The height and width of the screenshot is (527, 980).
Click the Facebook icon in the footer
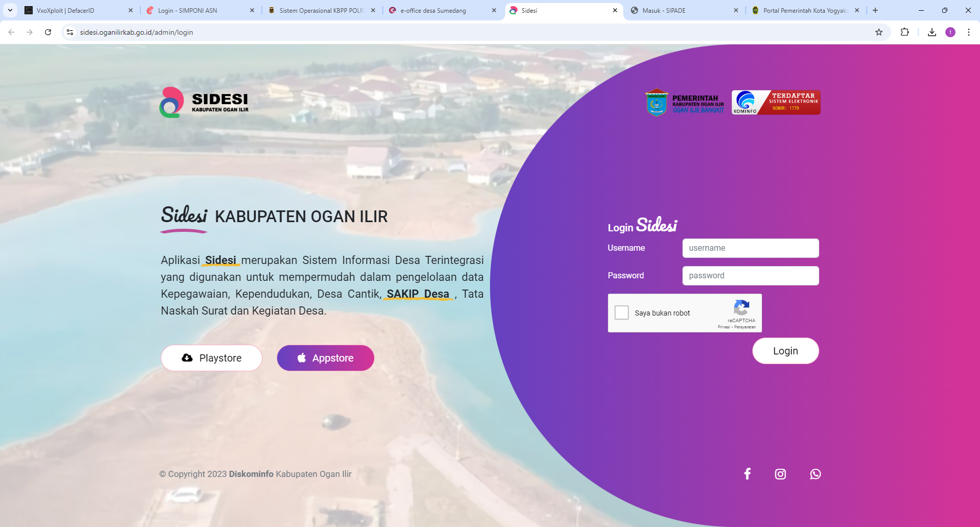coord(747,474)
